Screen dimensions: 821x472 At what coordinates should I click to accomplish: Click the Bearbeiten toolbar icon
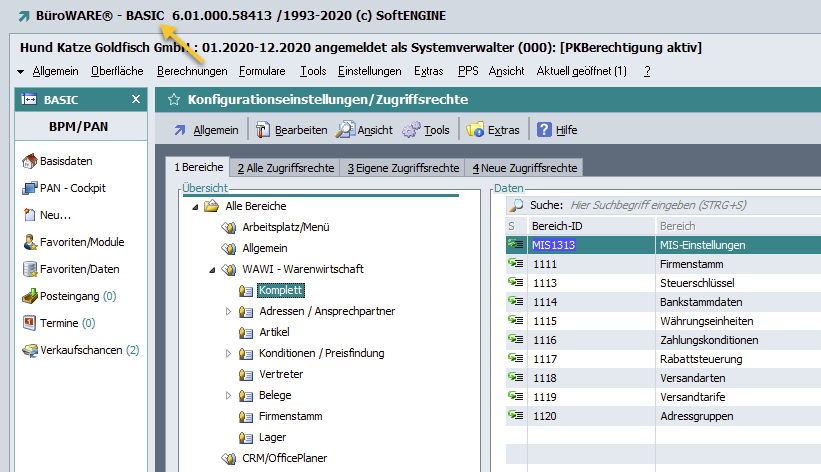263,130
